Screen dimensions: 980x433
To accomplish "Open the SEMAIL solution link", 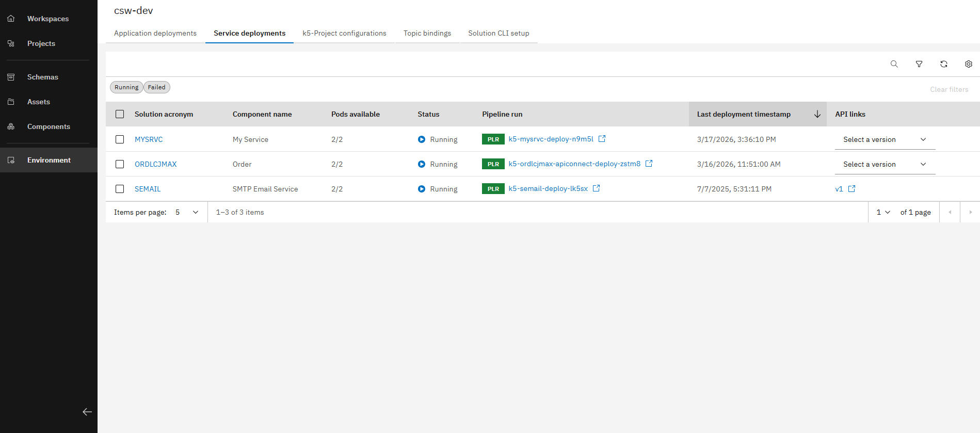I will pyautogui.click(x=148, y=189).
